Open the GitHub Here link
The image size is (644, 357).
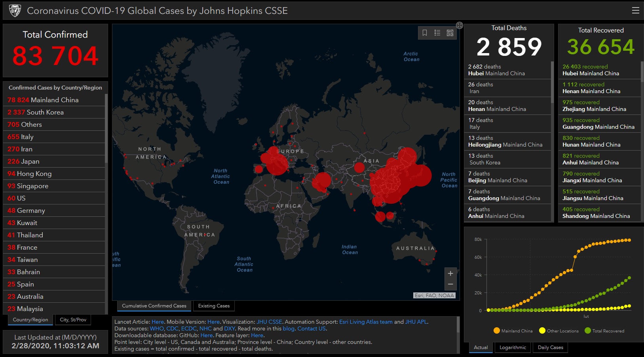[207, 335]
